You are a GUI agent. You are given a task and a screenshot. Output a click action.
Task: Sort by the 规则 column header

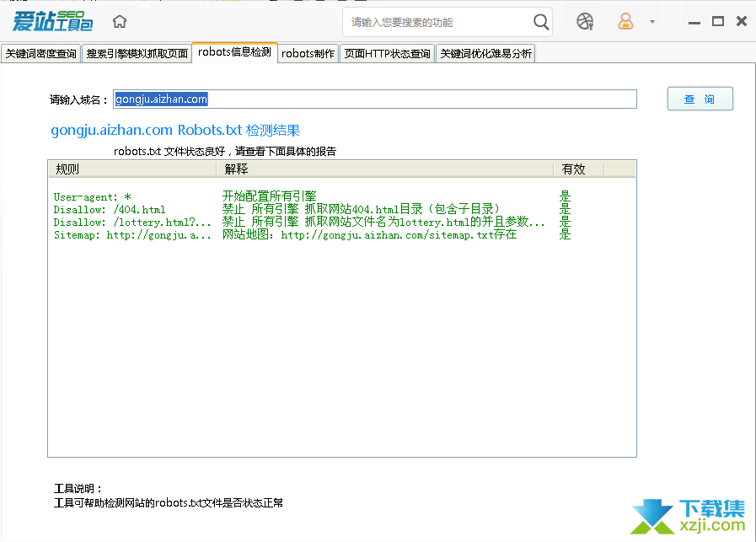pyautogui.click(x=132, y=169)
